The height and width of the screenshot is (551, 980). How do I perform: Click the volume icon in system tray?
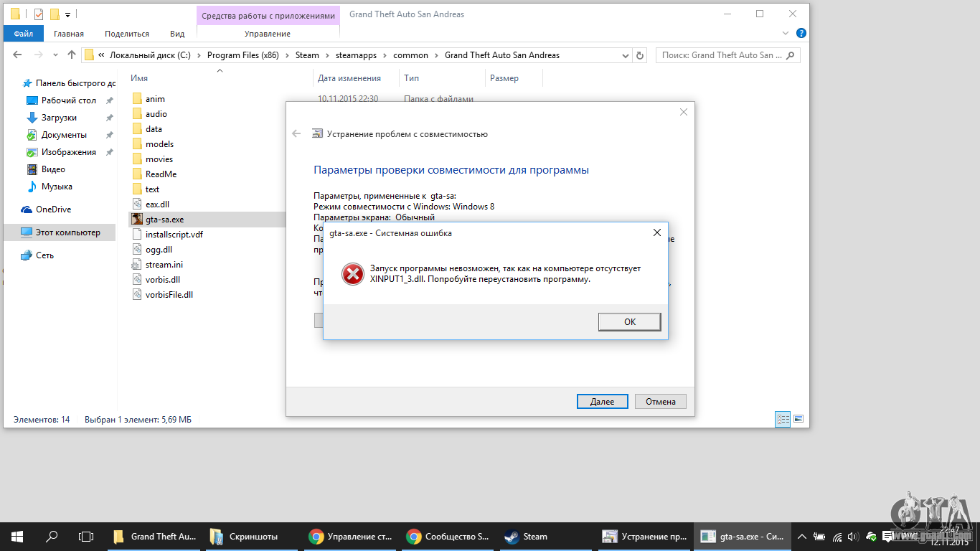pyautogui.click(x=853, y=536)
